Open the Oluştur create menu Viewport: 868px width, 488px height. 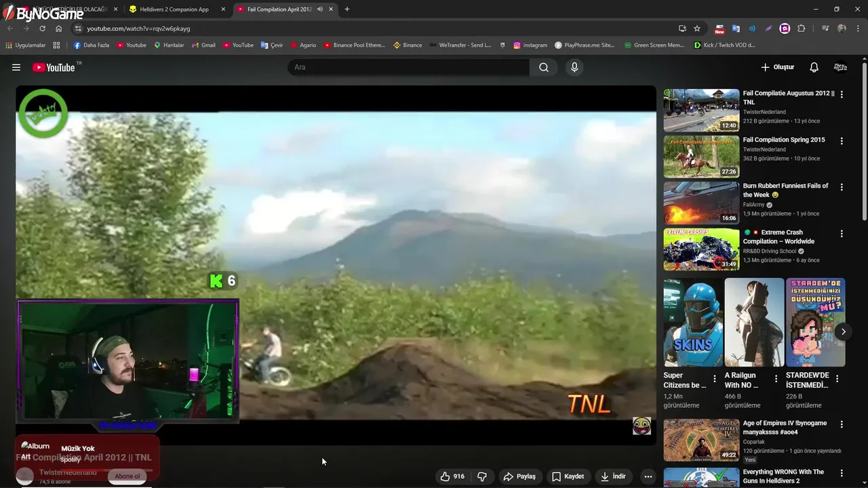777,67
